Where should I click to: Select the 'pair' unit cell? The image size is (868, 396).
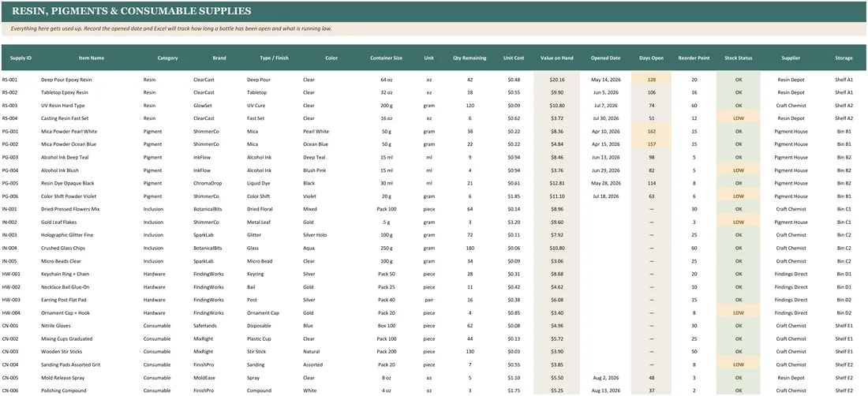coord(429,300)
